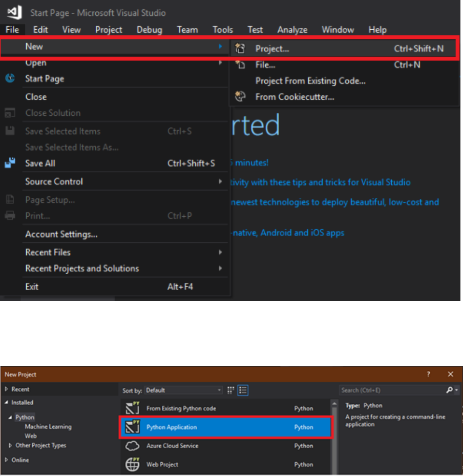This screenshot has height=476, width=463.
Task: Click the New Project icon in submenu
Action: click(x=240, y=48)
